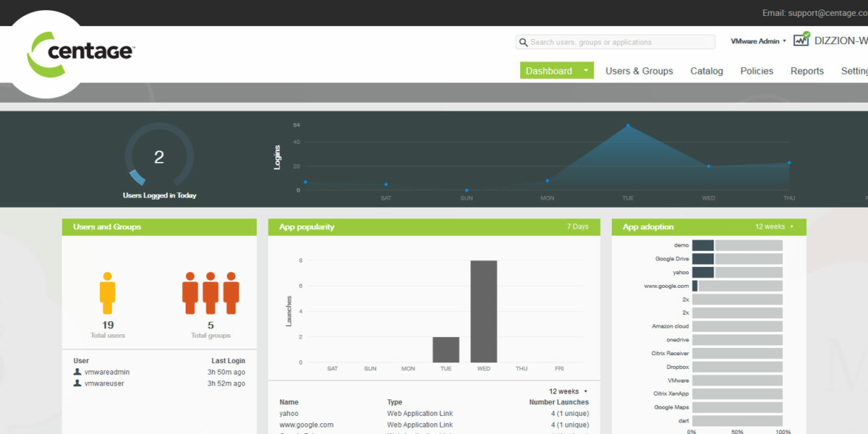Select the orange Total groups figure
This screenshot has width=868, height=434.
click(x=210, y=293)
